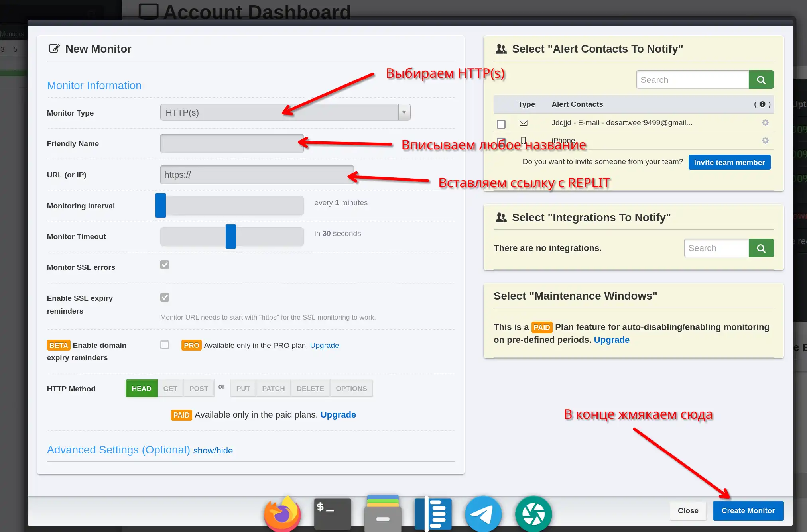Screen dimensions: 807x532
Task: Toggle the Monitor SSL errors checkbox
Action: pos(165,264)
